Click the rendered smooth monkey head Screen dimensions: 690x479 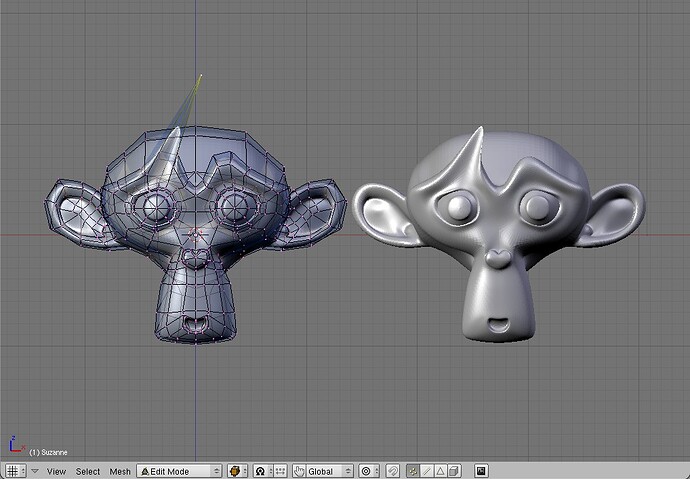tap(499, 234)
